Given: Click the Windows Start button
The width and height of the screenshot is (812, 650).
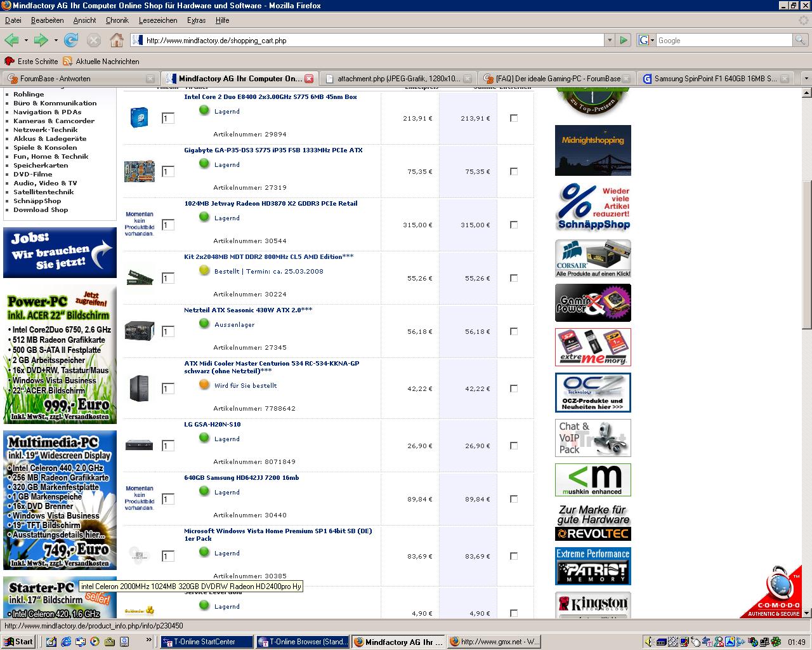Looking at the screenshot, I should pos(18,641).
